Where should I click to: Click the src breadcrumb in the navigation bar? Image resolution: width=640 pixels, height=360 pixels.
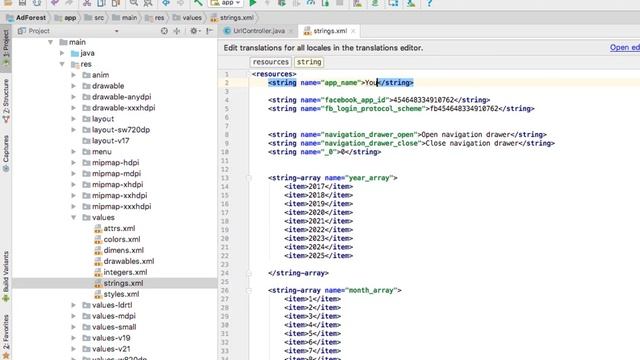[x=94, y=18]
